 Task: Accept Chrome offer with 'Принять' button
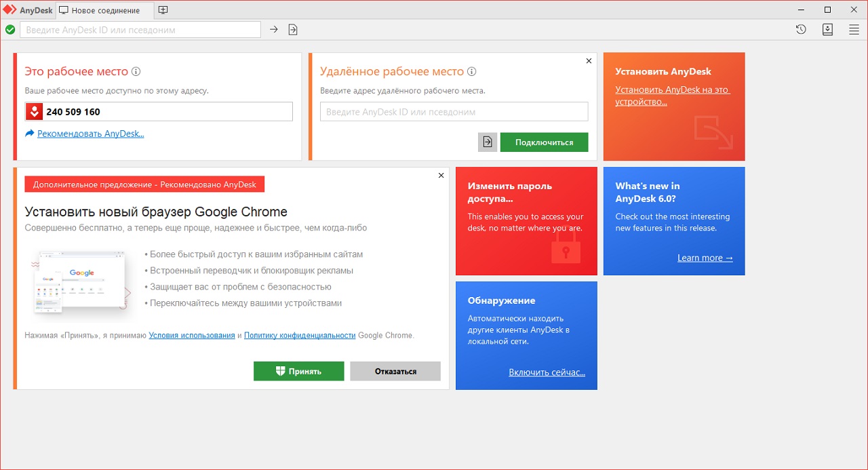coord(298,371)
